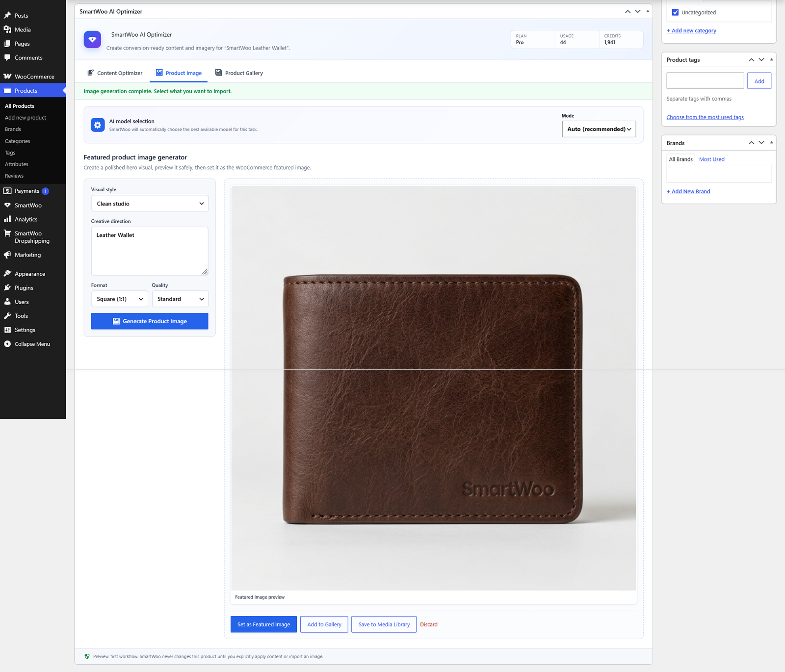Collapse the Brands panel
This screenshot has width=785, height=672.
point(772,143)
